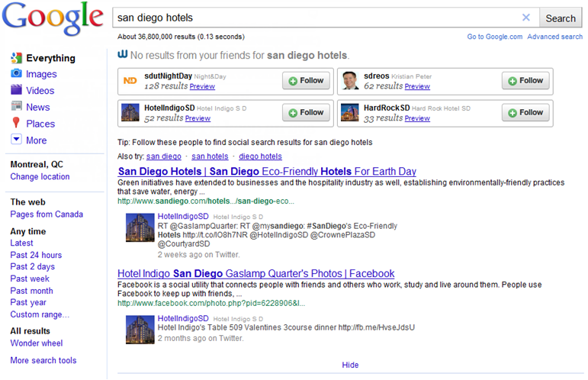Open Hotel Indigo Gaslamp Quarter Facebook result
Viewport: 588px width, 380px height.
(x=256, y=273)
